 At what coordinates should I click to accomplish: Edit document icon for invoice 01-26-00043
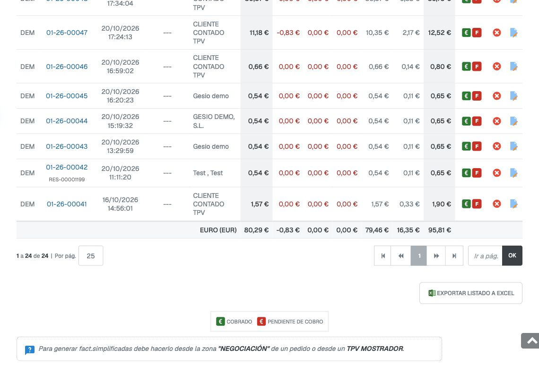click(x=513, y=146)
